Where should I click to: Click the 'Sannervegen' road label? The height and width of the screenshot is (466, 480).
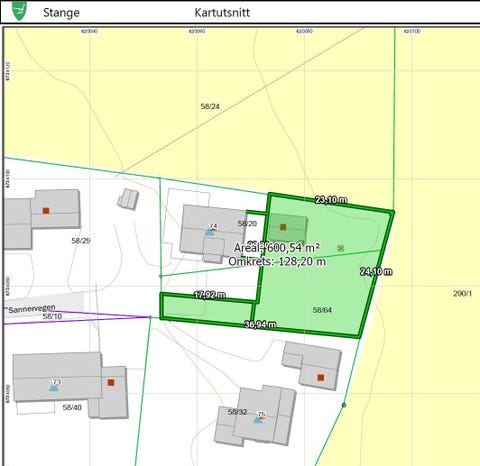point(32,308)
